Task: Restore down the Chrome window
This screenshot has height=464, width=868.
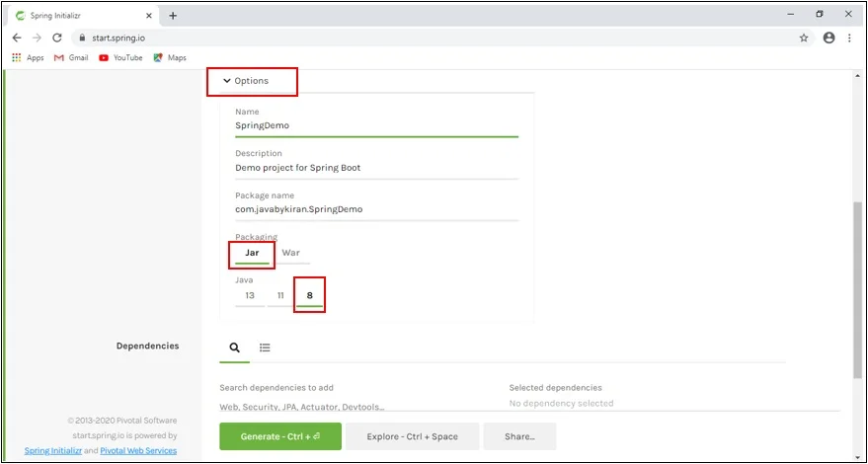Action: (x=820, y=15)
